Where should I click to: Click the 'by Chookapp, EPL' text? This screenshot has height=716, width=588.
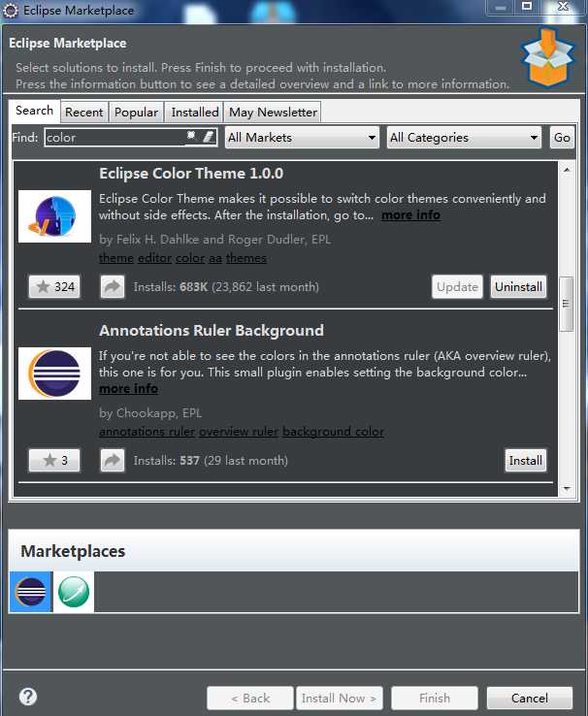[150, 413]
